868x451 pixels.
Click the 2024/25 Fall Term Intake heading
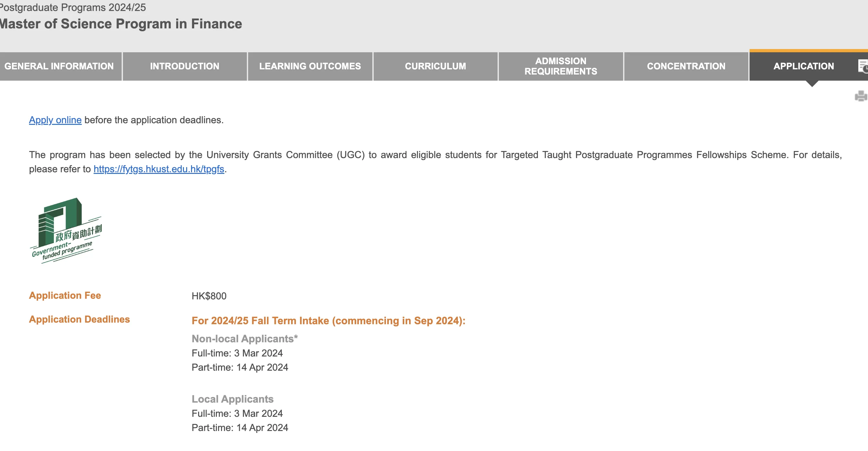coord(328,321)
